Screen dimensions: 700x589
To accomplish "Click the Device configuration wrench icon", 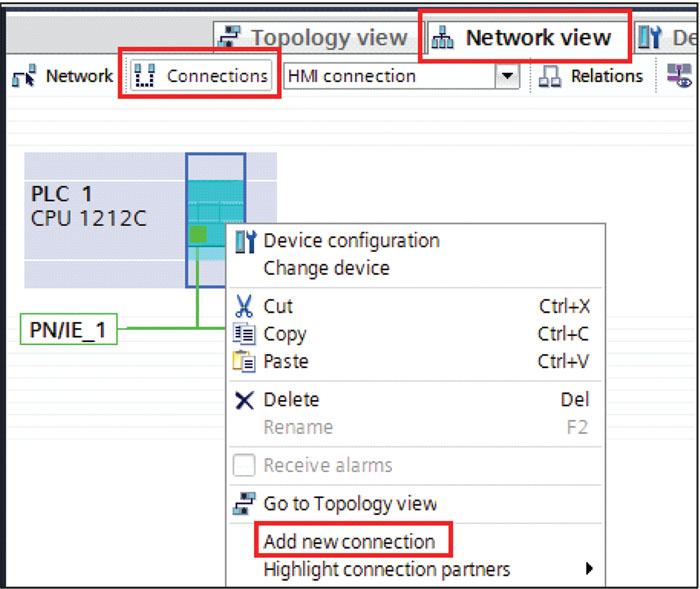I will pos(244,241).
